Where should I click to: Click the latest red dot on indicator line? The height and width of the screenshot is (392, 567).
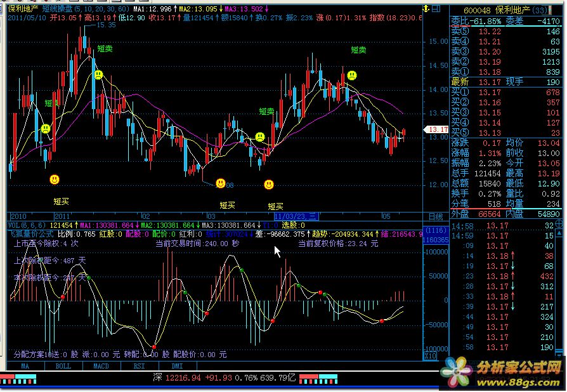pos(382,321)
